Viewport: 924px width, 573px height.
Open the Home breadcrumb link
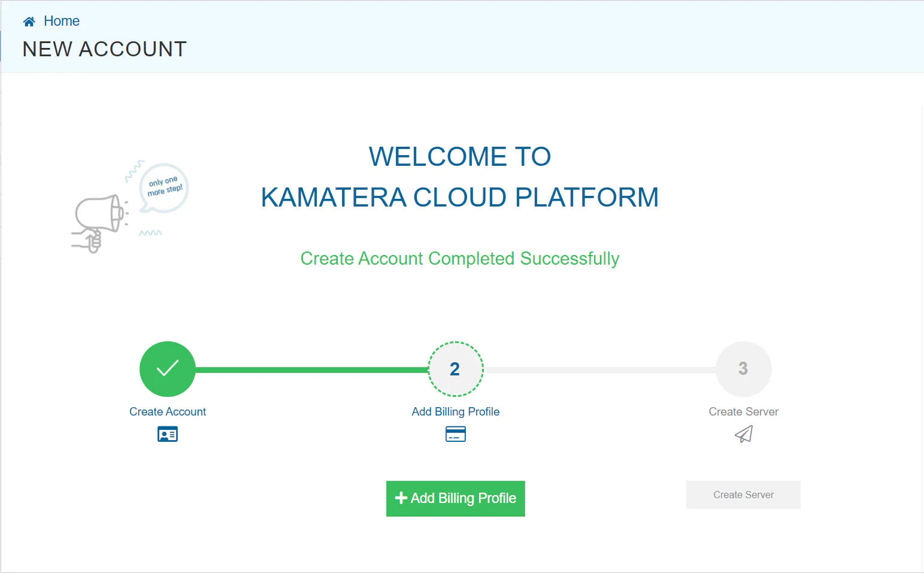point(62,21)
